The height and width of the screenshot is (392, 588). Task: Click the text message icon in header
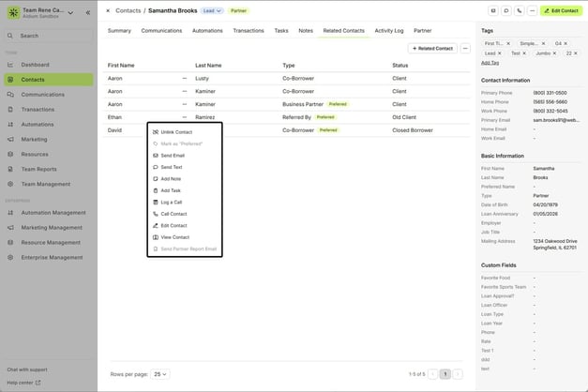coord(506,10)
